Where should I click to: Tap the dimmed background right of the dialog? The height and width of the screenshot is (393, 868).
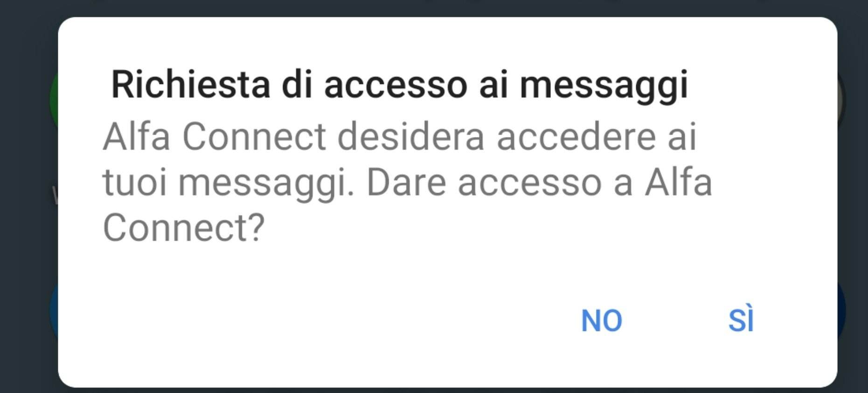(x=854, y=196)
